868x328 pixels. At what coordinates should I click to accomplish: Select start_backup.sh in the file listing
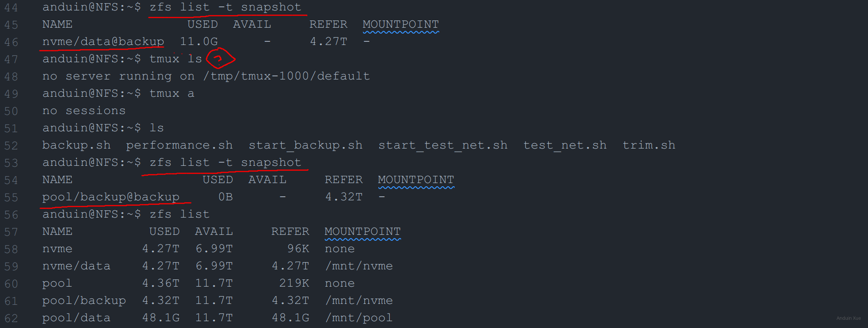tap(305, 145)
